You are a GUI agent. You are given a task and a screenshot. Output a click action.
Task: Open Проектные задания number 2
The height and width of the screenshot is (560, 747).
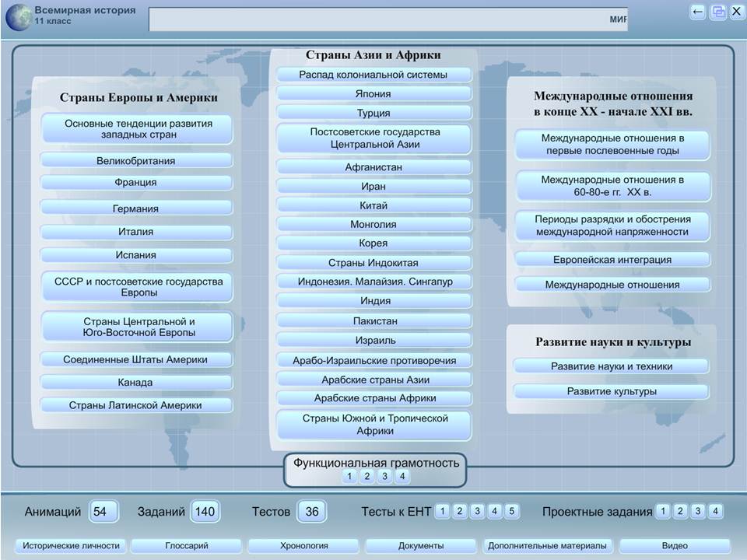pos(680,511)
